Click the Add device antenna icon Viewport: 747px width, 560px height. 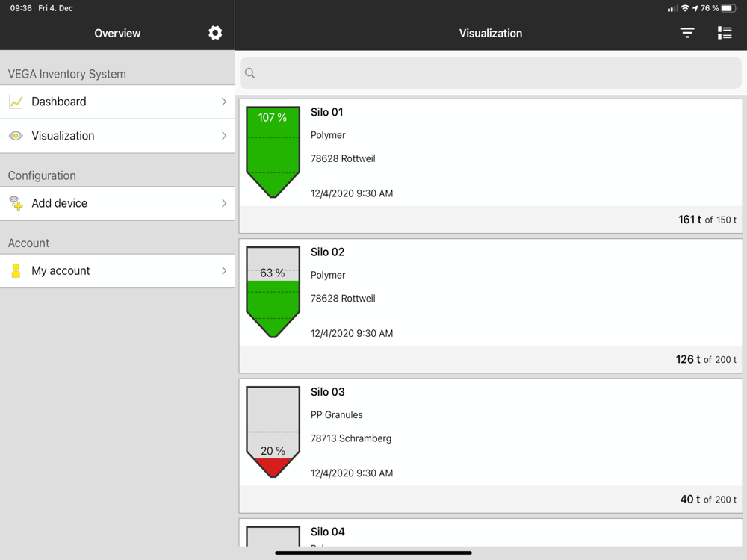[x=16, y=203]
